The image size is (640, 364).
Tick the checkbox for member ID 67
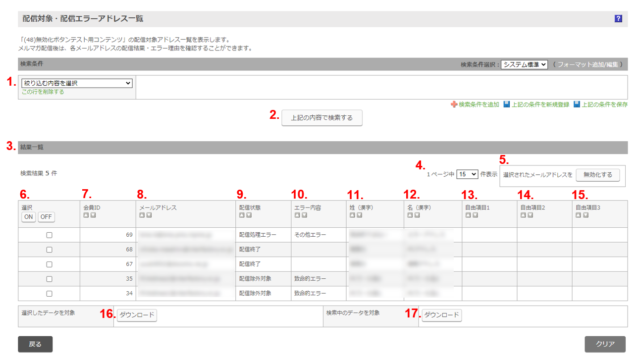(49, 264)
